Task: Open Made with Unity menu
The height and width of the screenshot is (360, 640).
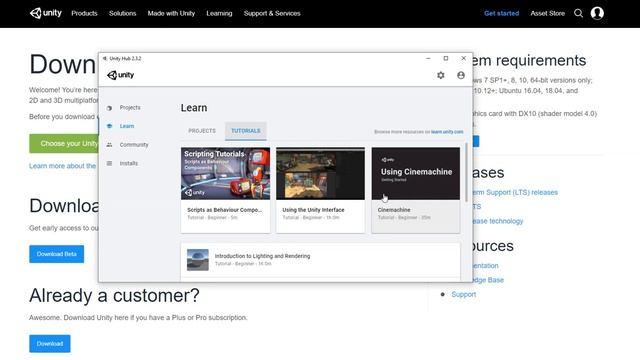Action: [x=171, y=13]
